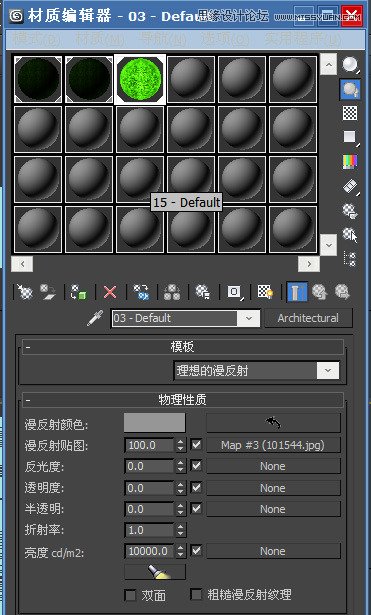This screenshot has width=371, height=615.
Task: Open the 选项(O) menu
Action: click(225, 39)
